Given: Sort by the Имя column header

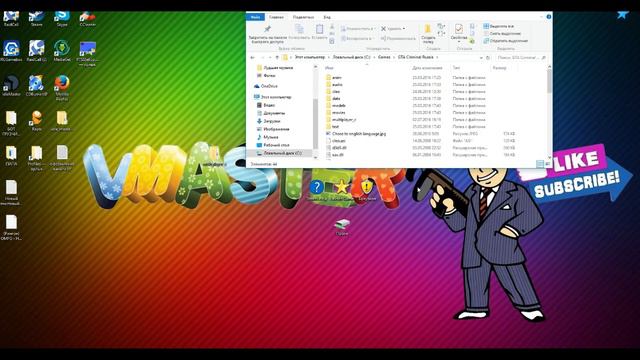Looking at the screenshot, I should [329, 68].
